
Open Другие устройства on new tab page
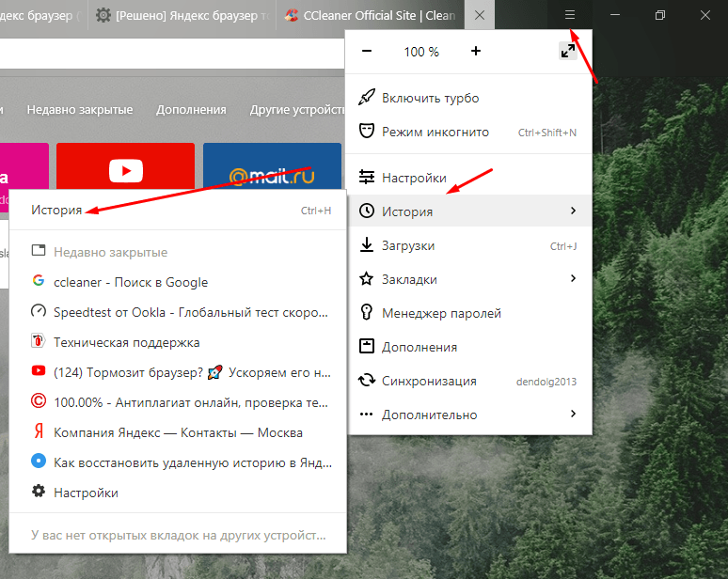pos(297,109)
